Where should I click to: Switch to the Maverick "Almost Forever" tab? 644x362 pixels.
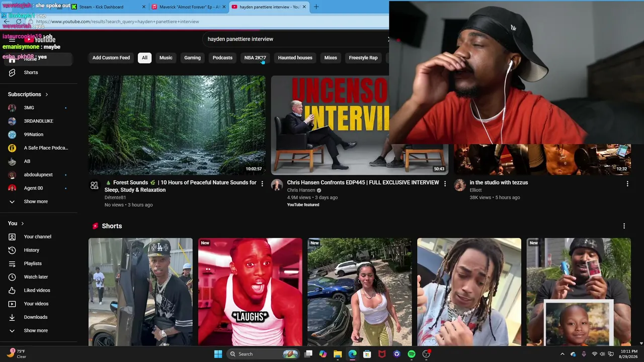pyautogui.click(x=189, y=7)
